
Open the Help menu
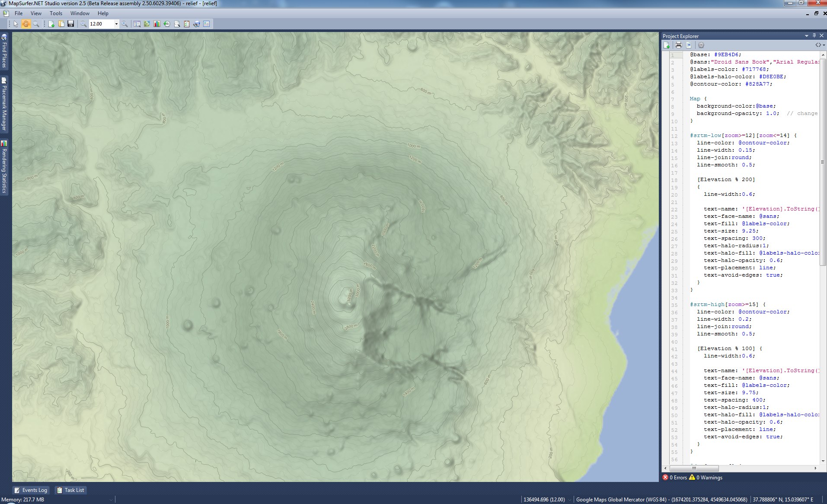tap(103, 13)
